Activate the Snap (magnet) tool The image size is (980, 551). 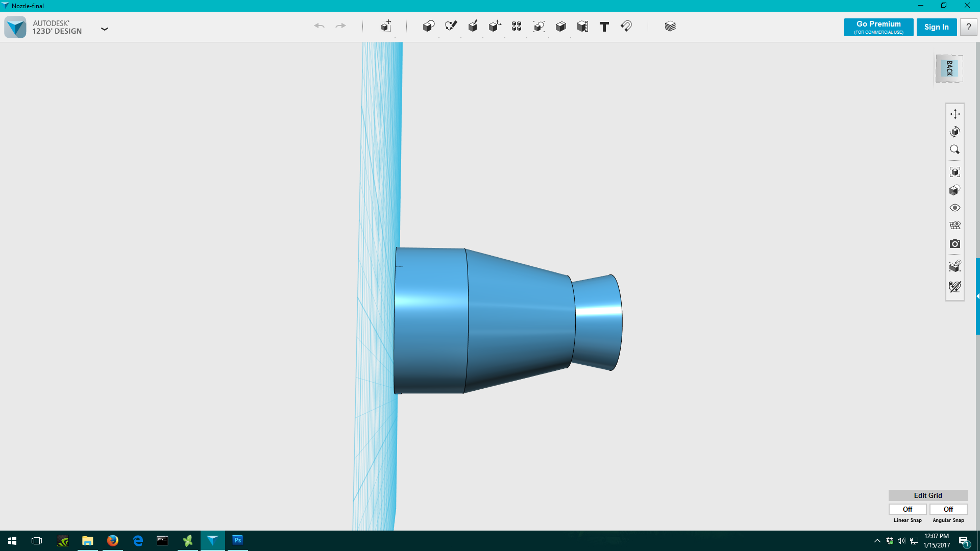[626, 26]
